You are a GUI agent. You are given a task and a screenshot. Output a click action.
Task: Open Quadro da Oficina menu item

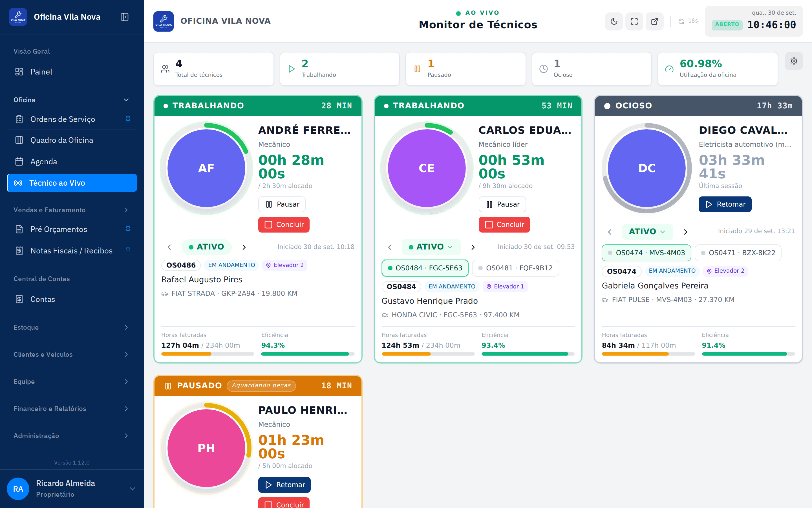(72, 140)
